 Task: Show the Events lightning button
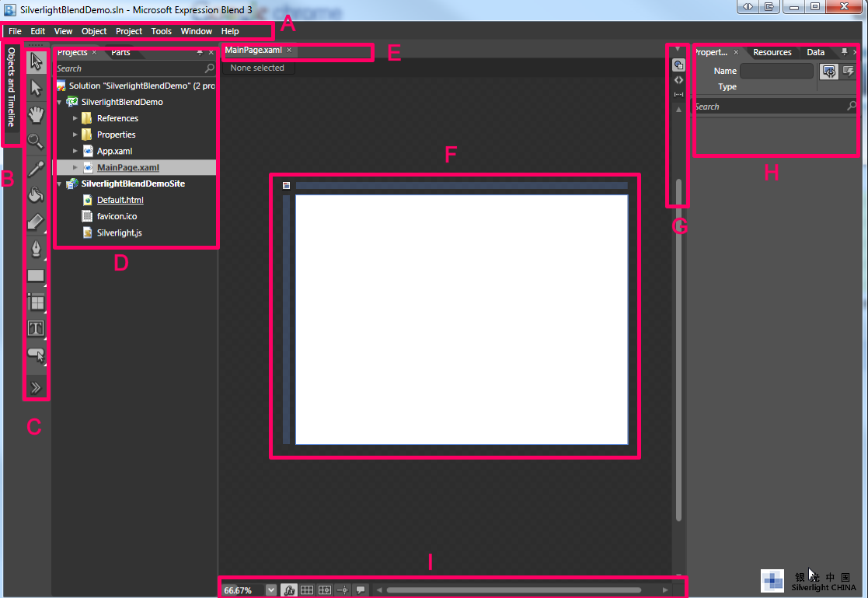coord(848,71)
